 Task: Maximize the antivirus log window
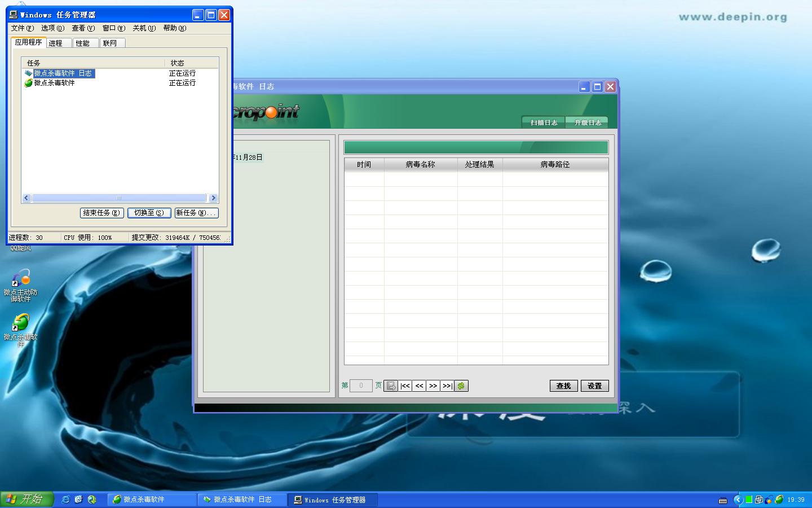pos(597,86)
